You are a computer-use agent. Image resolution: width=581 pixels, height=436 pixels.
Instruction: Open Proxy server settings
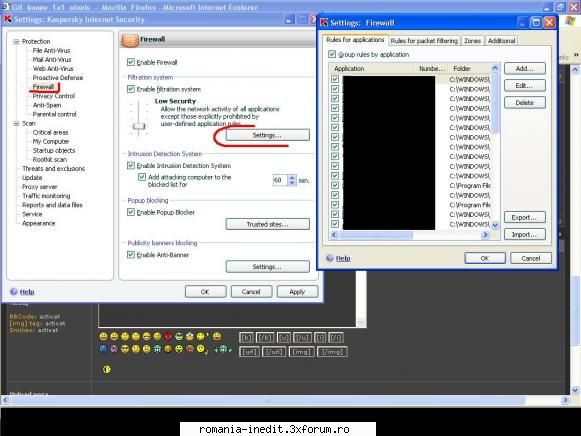pyautogui.click(x=40, y=187)
